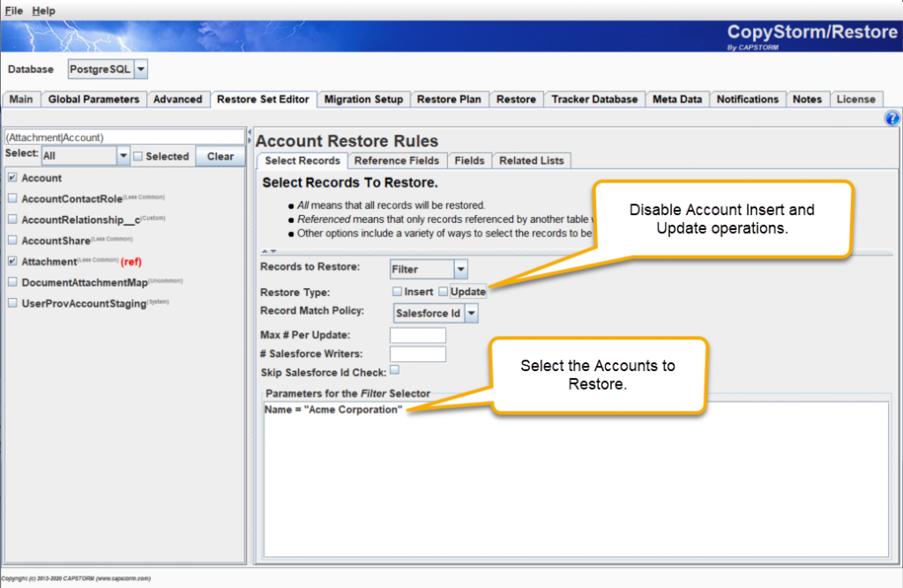Check the Selected filter checkbox

tap(138, 156)
